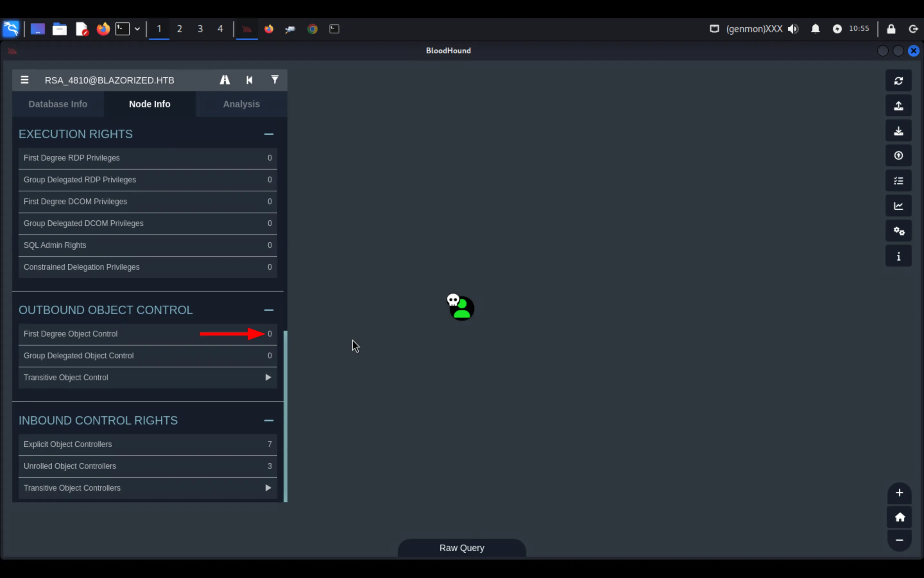This screenshot has width=924, height=578.
Task: Click the lock screen icon
Action: coord(891,29)
